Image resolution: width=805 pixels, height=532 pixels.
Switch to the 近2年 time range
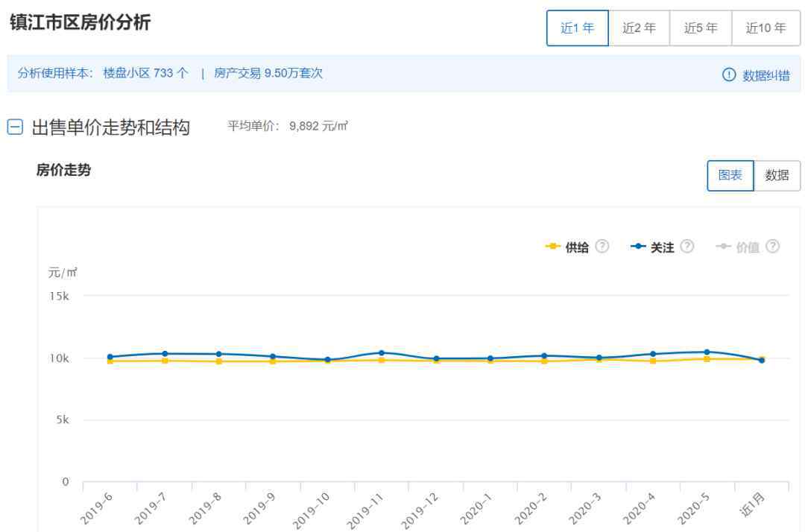pyautogui.click(x=640, y=28)
